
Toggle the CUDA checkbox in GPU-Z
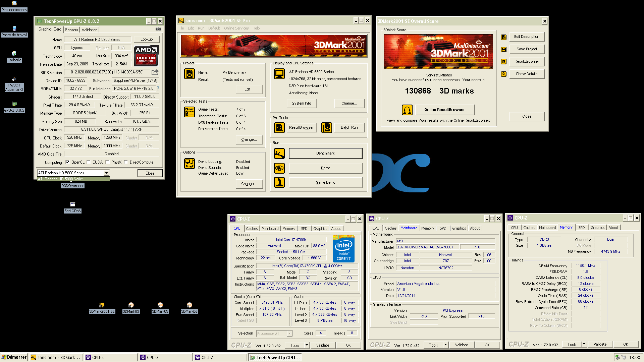89,162
